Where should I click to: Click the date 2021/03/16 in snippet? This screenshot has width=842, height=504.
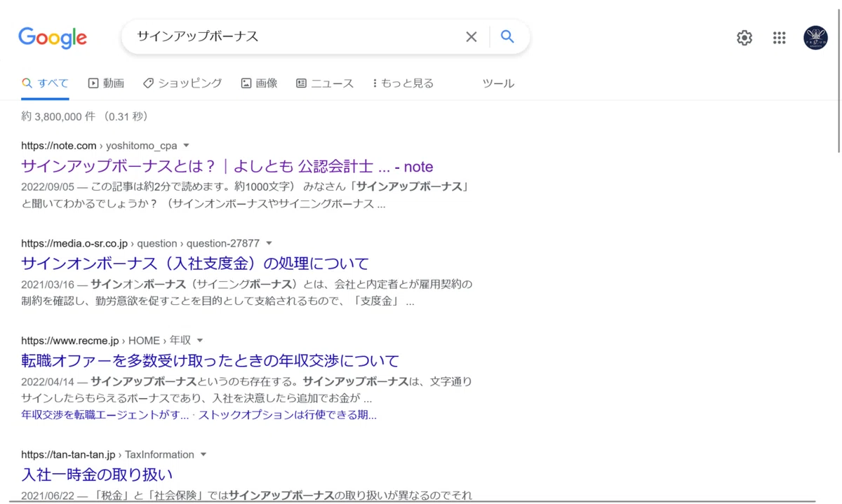[46, 284]
